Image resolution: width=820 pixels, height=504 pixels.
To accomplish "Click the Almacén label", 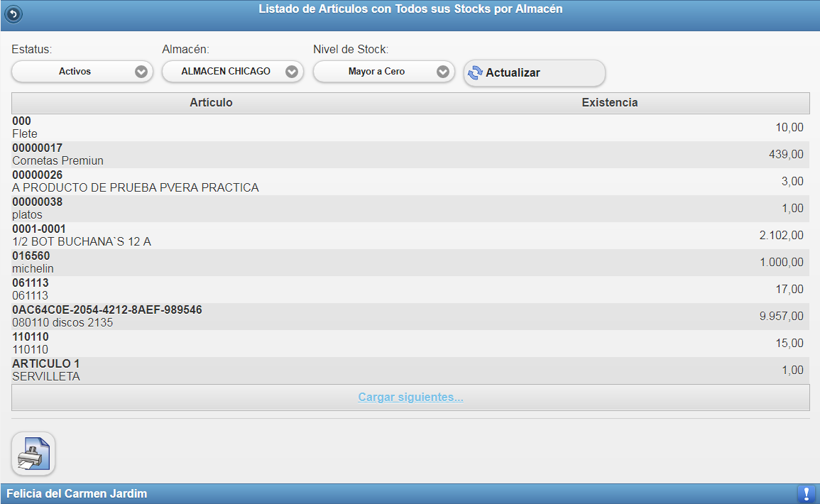I will coord(185,49).
